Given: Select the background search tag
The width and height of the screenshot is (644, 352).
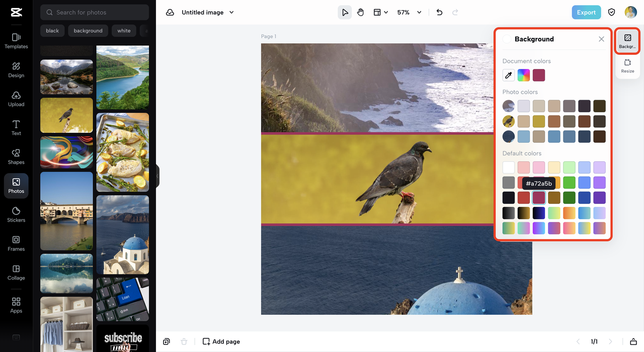Looking at the screenshot, I should pyautogui.click(x=88, y=31).
